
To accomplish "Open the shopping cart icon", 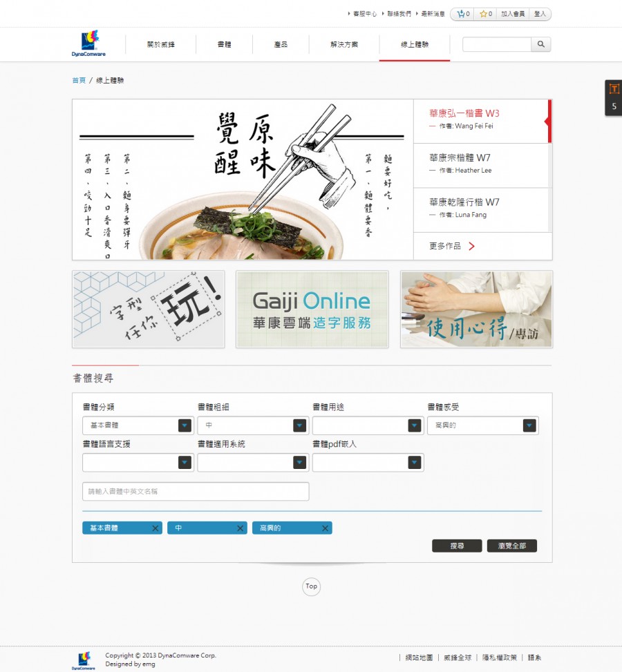I will coord(462,13).
